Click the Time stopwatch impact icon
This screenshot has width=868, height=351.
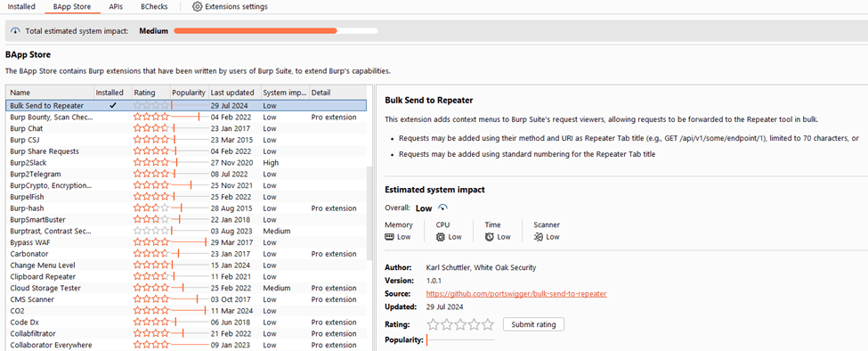490,237
